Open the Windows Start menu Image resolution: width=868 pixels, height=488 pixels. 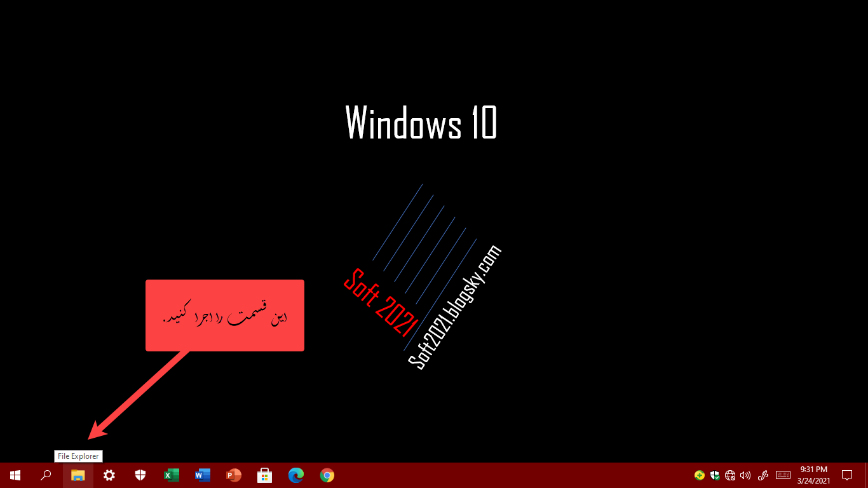click(x=15, y=475)
